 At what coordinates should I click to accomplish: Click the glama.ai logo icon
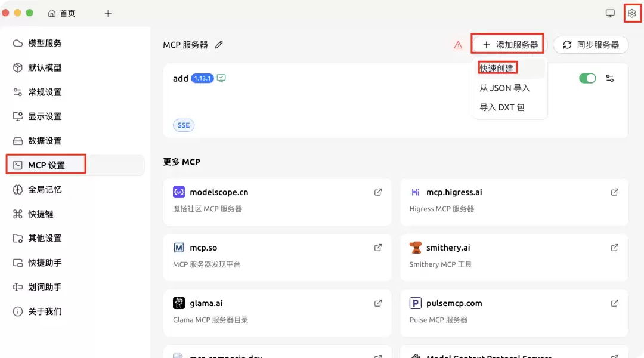click(x=179, y=303)
